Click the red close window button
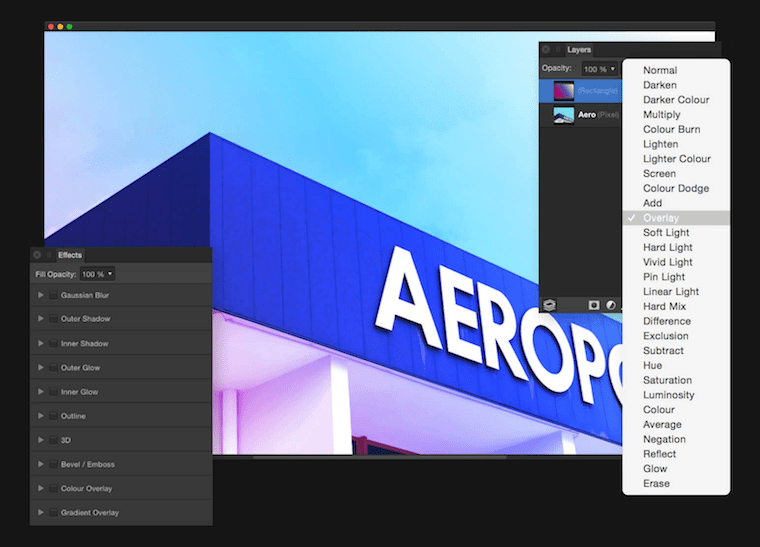 (51, 27)
